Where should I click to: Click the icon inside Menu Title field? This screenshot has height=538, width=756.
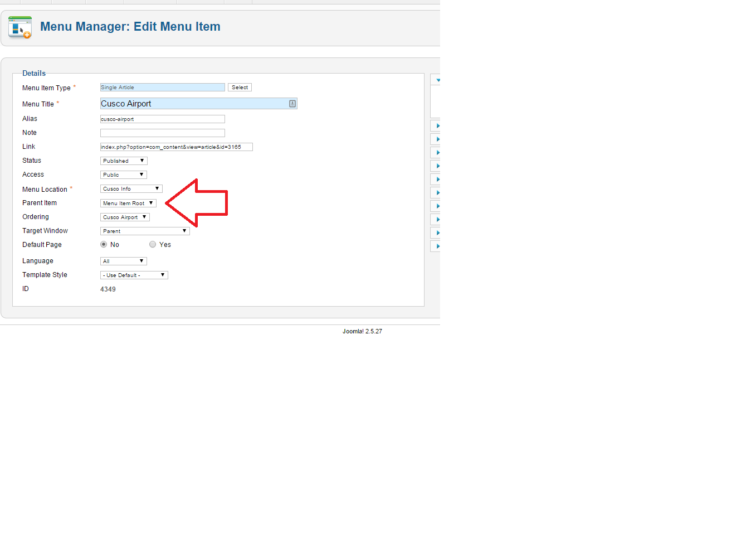click(x=292, y=104)
